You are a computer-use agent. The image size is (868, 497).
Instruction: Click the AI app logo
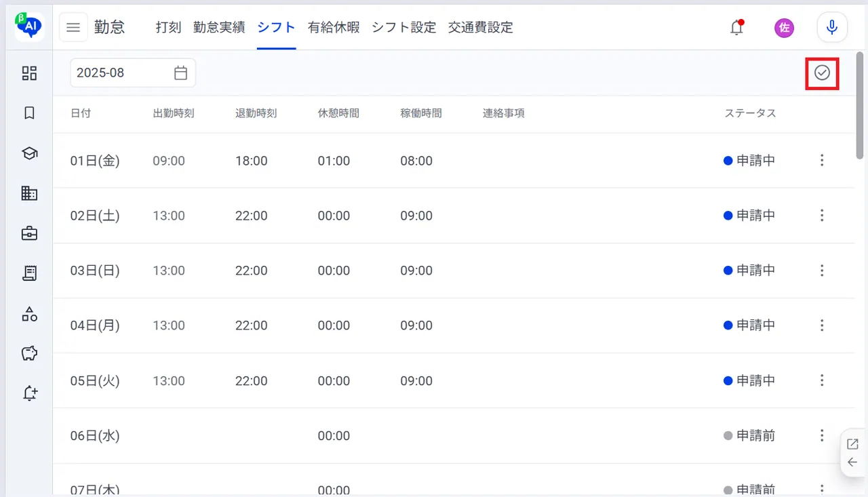point(29,27)
